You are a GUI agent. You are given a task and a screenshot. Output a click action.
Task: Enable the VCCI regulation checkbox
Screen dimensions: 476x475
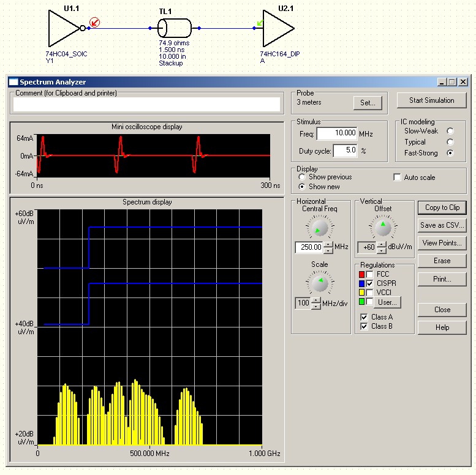[369, 293]
